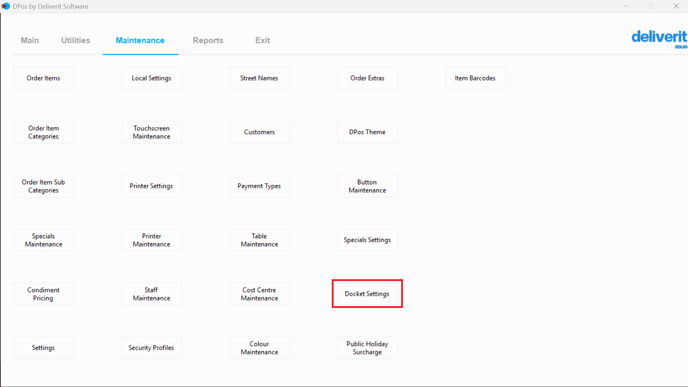Viewport: 688px width, 387px height.
Task: Open Public Holiday Surcharge
Action: 367,348
